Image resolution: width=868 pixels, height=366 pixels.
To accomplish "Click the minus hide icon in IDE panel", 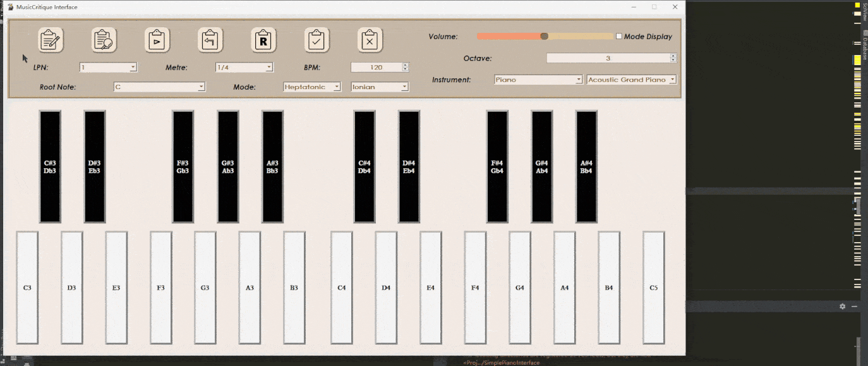I will click(x=854, y=306).
